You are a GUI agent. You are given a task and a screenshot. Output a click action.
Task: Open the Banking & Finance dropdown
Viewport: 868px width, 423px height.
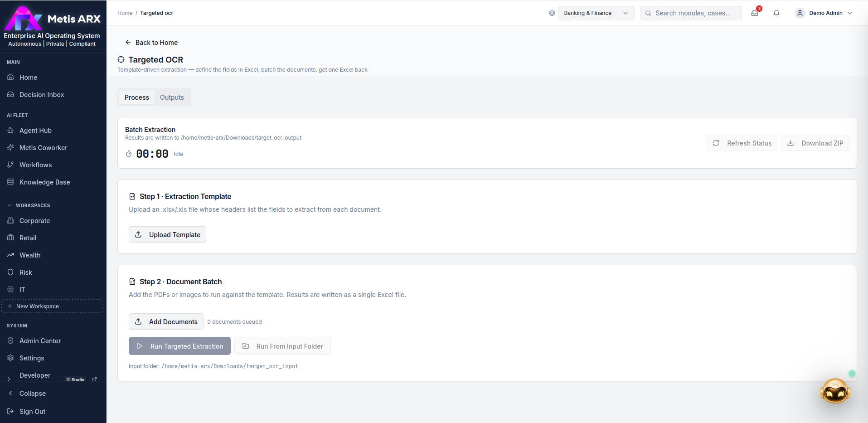pos(596,13)
